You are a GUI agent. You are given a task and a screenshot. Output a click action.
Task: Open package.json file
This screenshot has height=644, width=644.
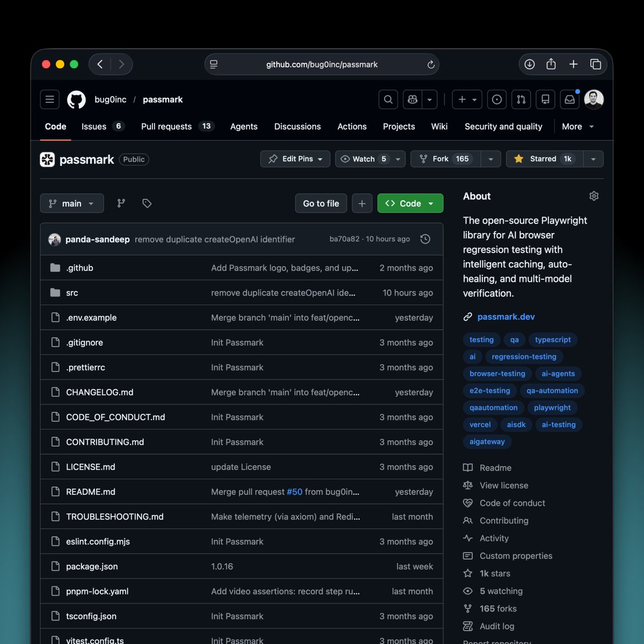[92, 566]
